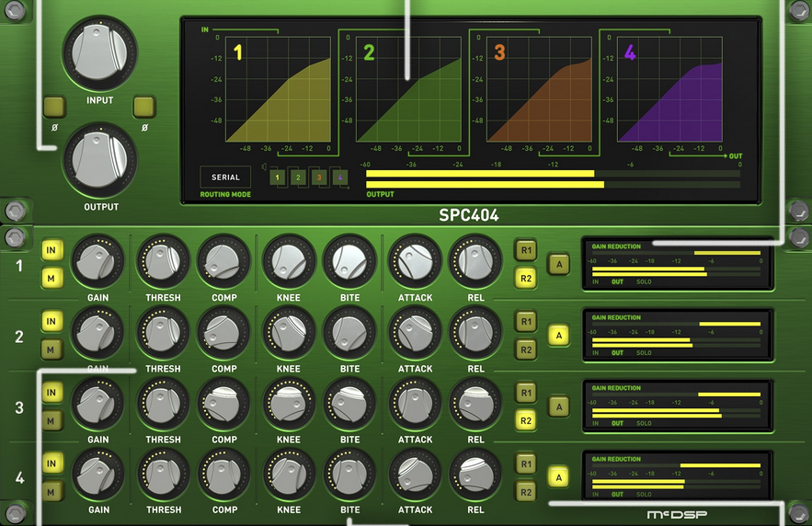812x526 pixels.
Task: Click the band 2 GAIN knob
Action: 97,333
